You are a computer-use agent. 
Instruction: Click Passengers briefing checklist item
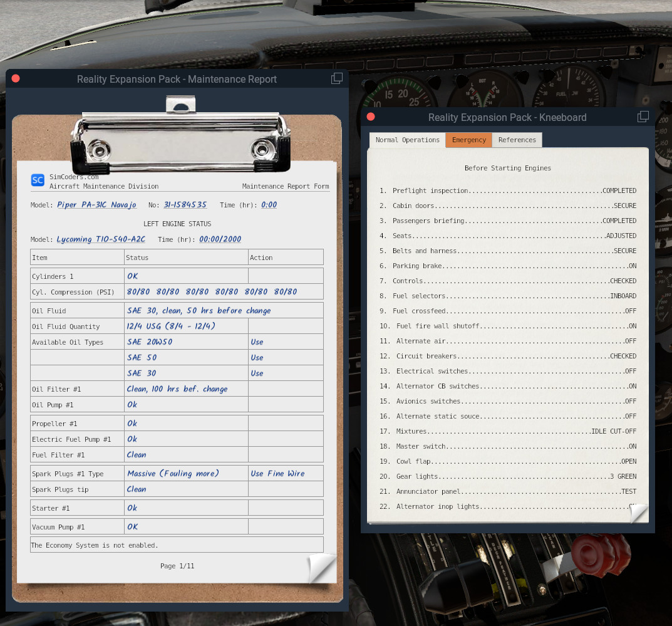point(508,221)
